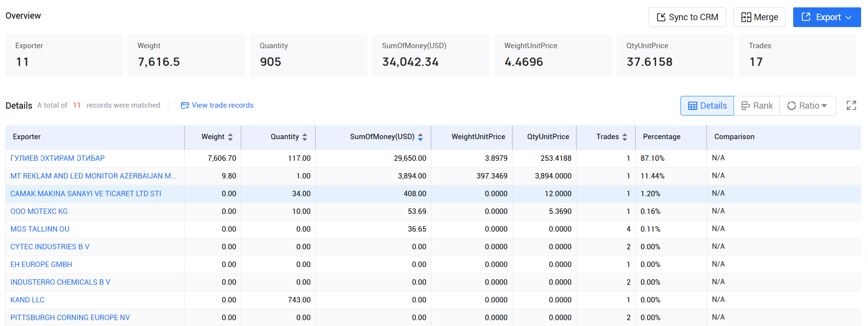Screen dimensions: 868x326
Task: Click the 11 records matched count
Action: click(77, 105)
